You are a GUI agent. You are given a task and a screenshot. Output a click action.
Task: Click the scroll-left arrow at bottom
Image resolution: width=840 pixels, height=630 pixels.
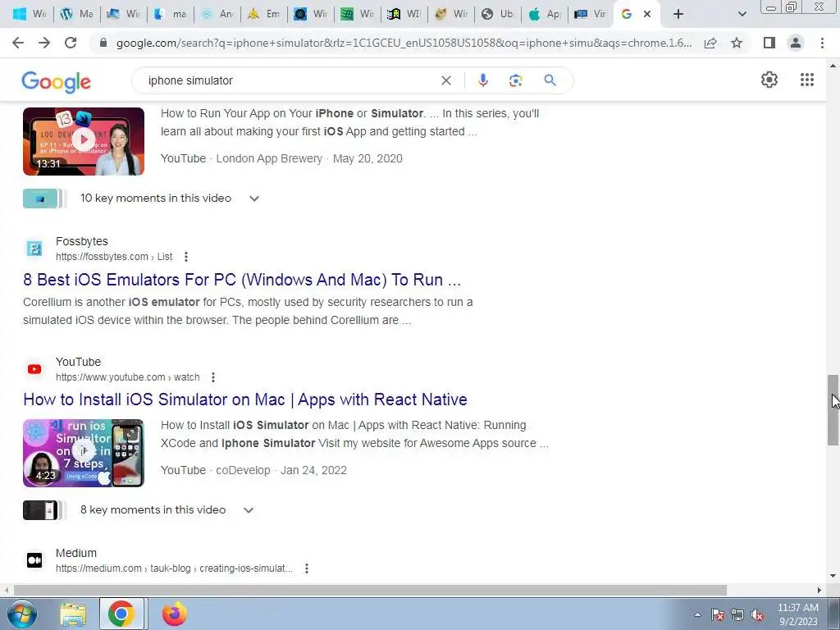[x=6, y=590]
